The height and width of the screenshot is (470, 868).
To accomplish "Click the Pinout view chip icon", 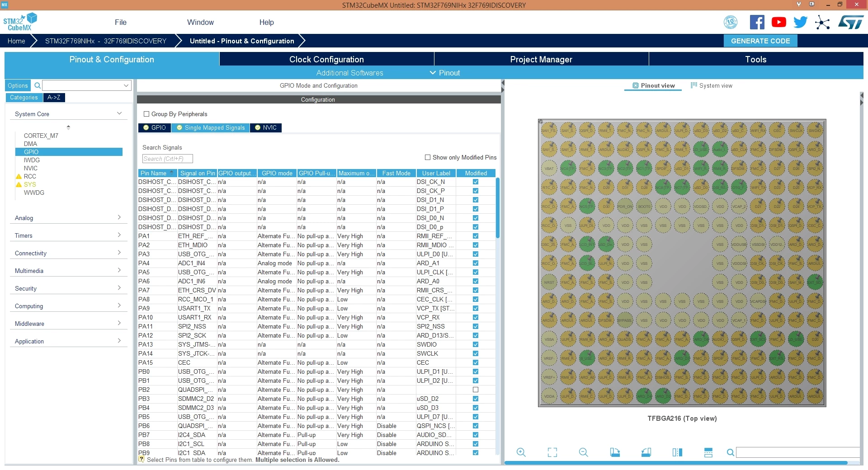I will click(636, 85).
